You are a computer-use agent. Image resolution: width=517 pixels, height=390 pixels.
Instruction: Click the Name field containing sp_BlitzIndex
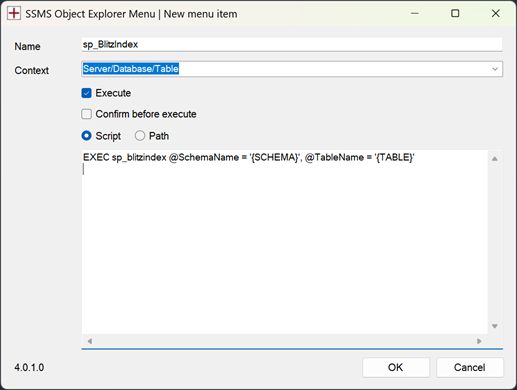click(x=292, y=44)
